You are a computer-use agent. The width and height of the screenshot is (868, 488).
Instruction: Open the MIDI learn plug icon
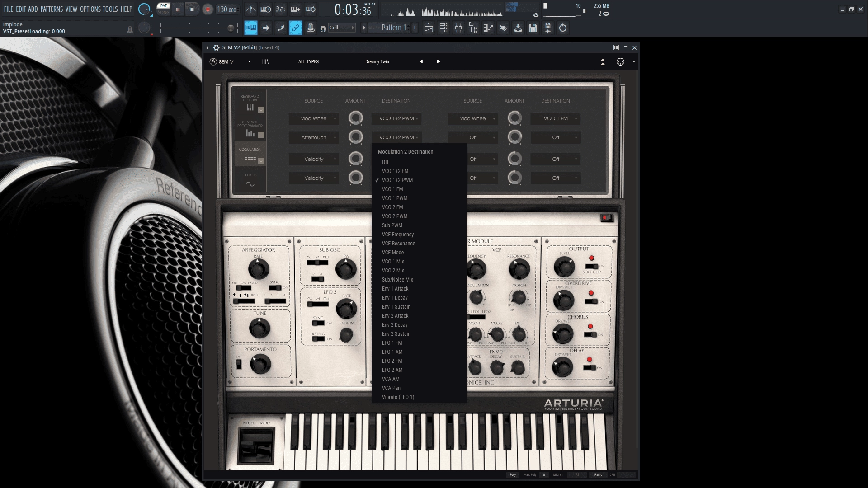click(x=620, y=62)
